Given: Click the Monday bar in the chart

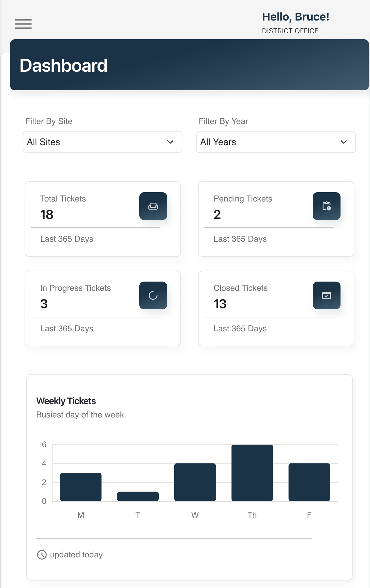Looking at the screenshot, I should point(81,487).
